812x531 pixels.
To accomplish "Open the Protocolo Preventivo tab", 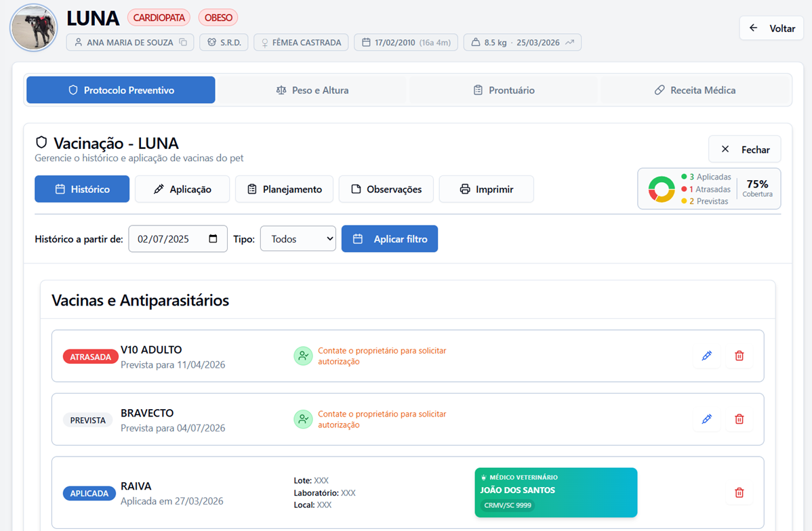I will click(121, 90).
